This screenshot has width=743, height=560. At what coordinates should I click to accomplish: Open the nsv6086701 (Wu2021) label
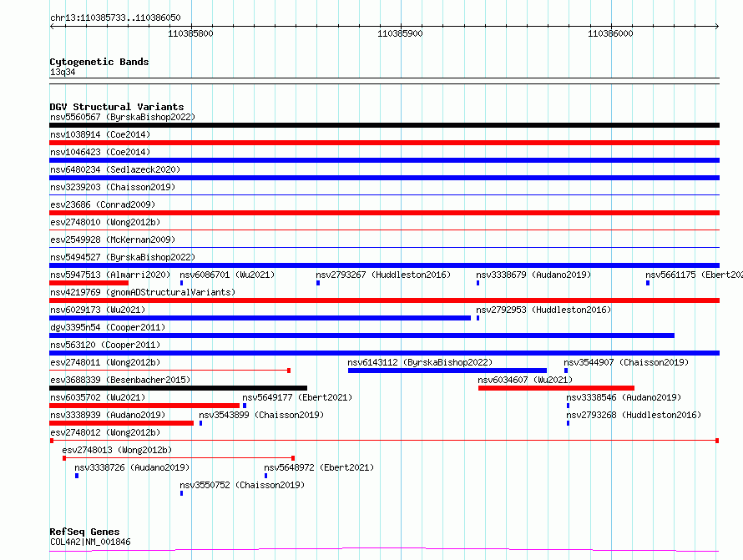pos(227,275)
